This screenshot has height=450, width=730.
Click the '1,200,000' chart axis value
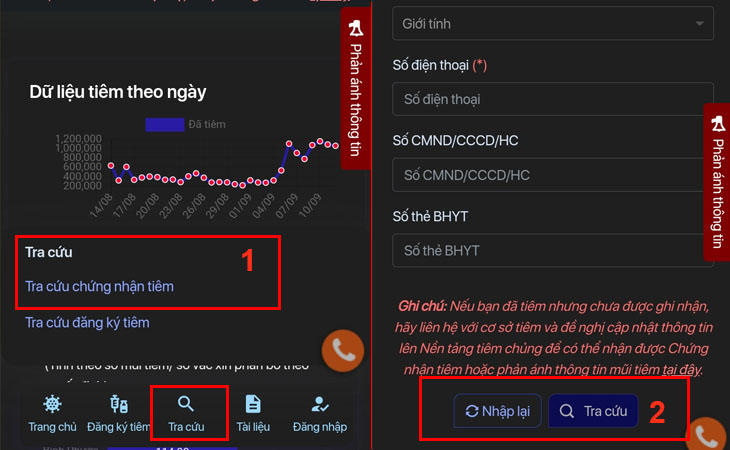78,139
